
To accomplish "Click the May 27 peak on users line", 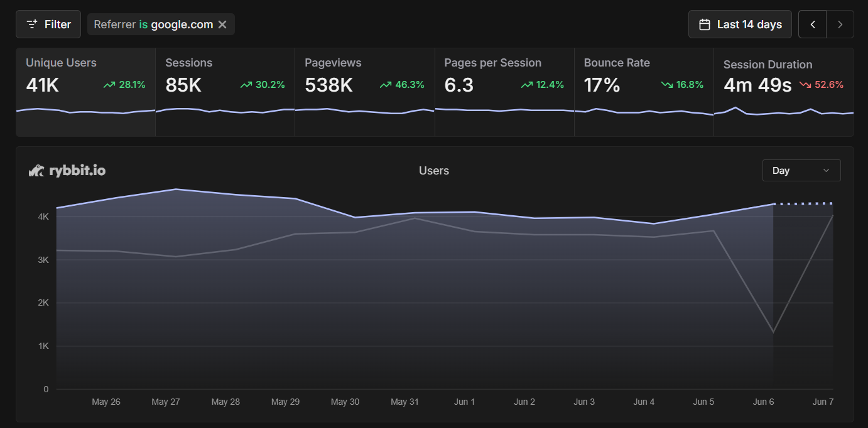I will pos(175,189).
